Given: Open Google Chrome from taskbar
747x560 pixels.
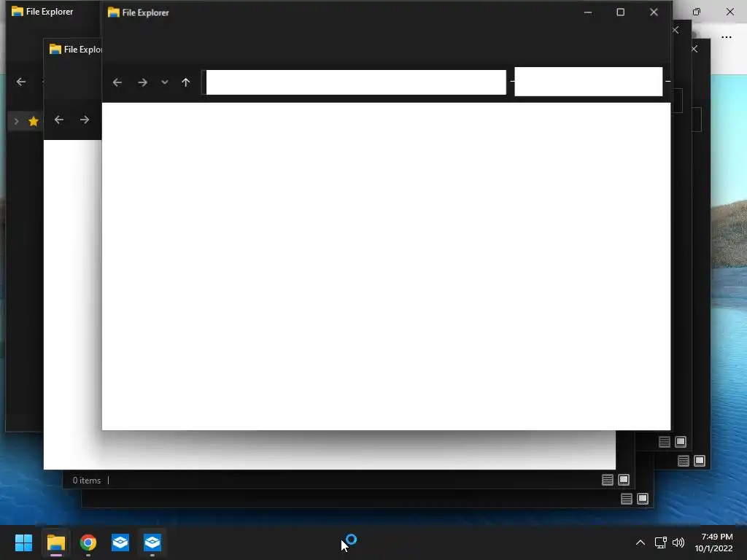Looking at the screenshot, I should (88, 542).
